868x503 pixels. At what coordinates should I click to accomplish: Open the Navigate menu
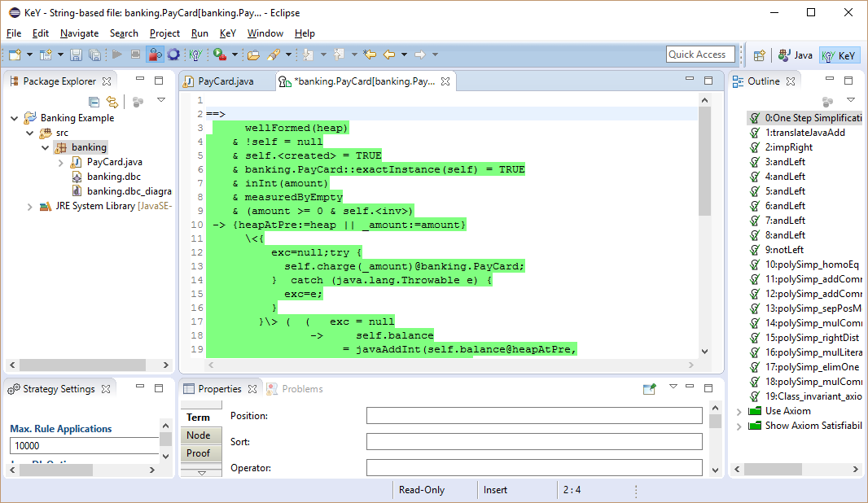coord(79,33)
